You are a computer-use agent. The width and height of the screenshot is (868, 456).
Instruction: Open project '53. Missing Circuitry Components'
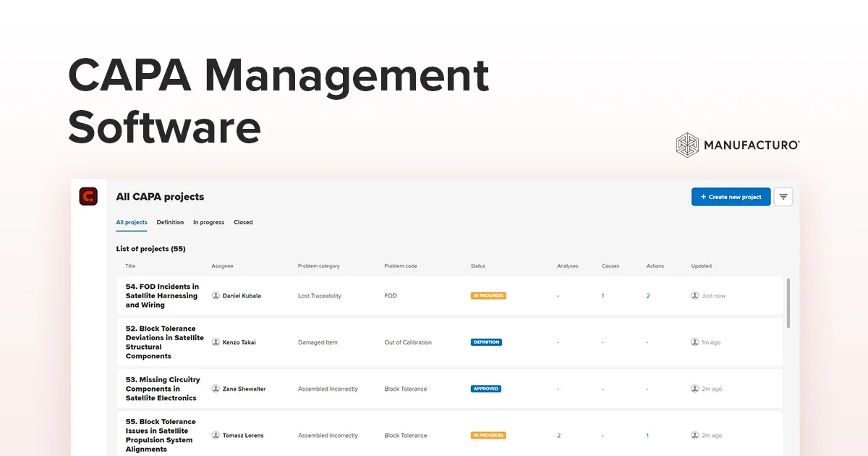pos(161,389)
